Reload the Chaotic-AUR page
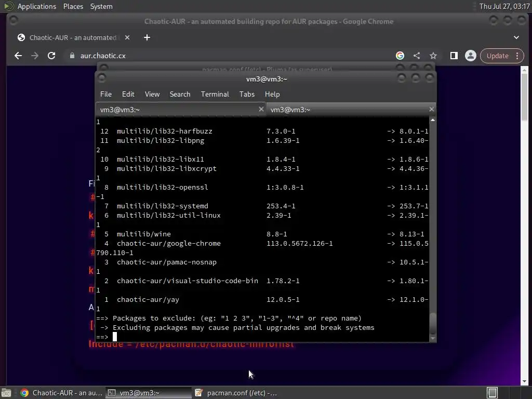The image size is (532, 399). click(x=51, y=56)
